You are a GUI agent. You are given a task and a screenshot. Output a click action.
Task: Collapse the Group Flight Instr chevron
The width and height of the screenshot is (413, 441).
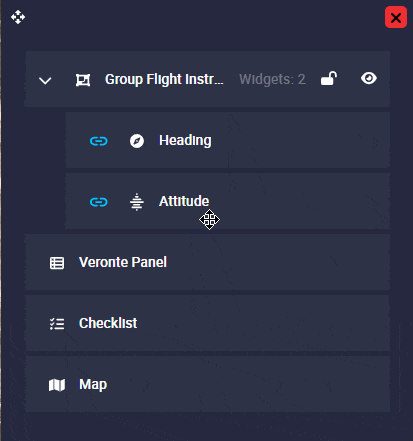pyautogui.click(x=45, y=80)
